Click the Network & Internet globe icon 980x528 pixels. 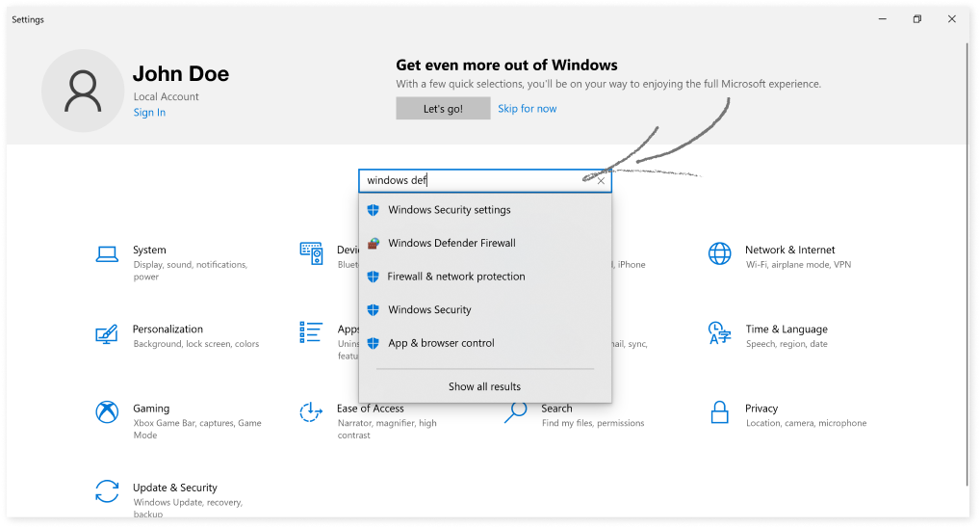pos(719,254)
